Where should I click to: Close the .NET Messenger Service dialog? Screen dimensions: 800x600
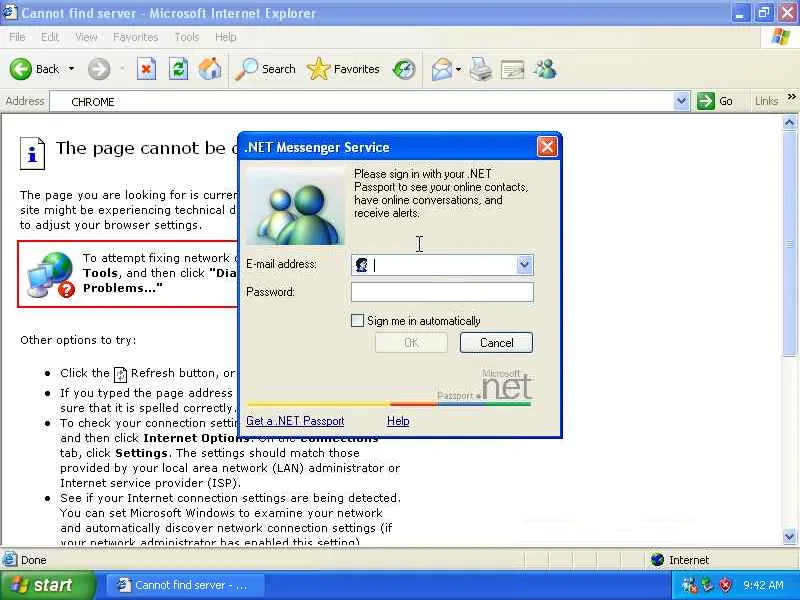pyautogui.click(x=547, y=147)
